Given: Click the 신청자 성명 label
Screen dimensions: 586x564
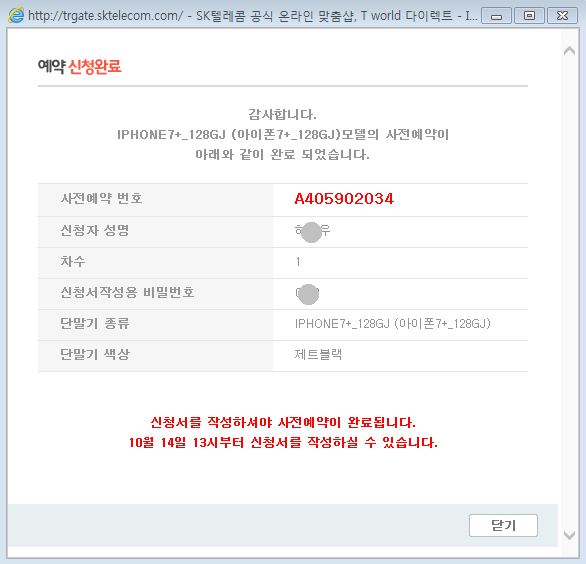Looking at the screenshot, I should pos(95,230).
